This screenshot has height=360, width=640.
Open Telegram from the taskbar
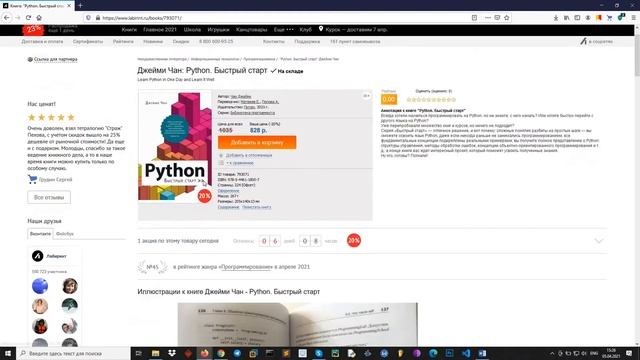pos(237,353)
